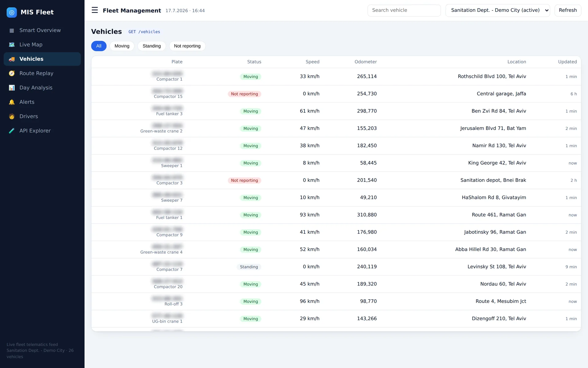Open API Explorer section
Viewport: 588px width, 368px height.
tap(42, 131)
